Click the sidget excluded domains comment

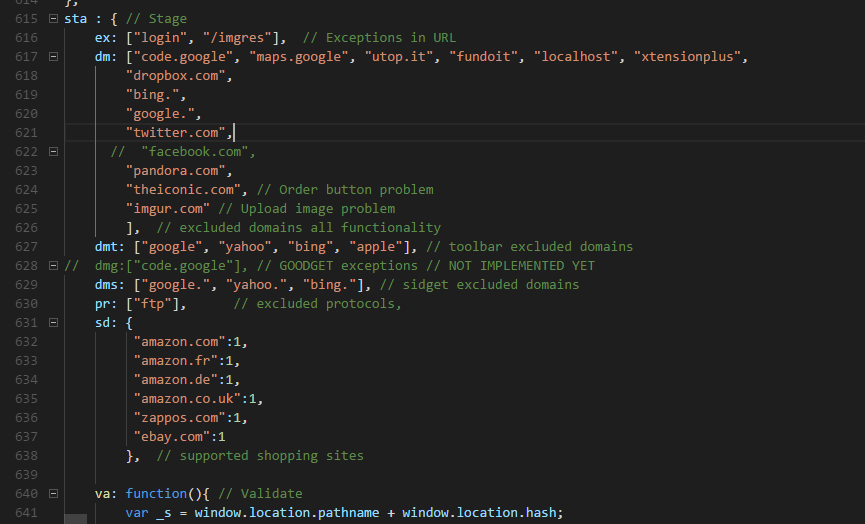coord(479,285)
